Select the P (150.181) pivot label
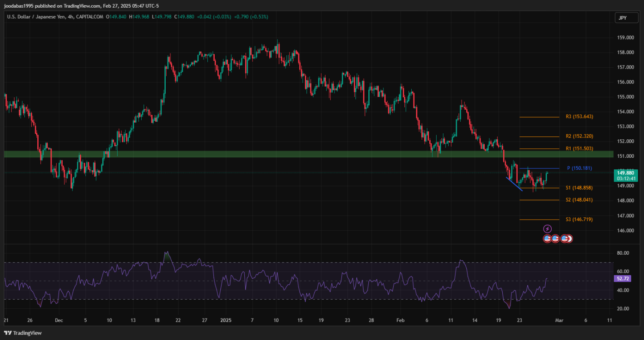Screen dimensions: 644x340 tap(579, 168)
